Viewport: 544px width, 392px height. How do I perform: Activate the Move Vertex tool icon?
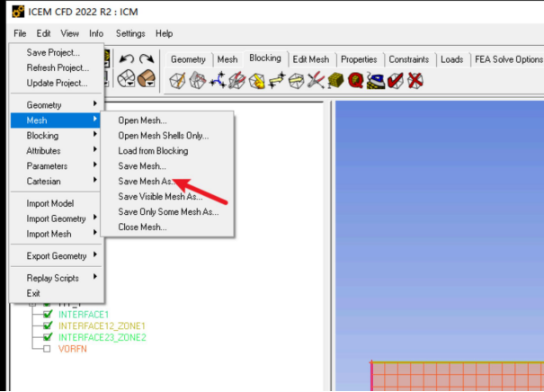pyautogui.click(x=277, y=81)
